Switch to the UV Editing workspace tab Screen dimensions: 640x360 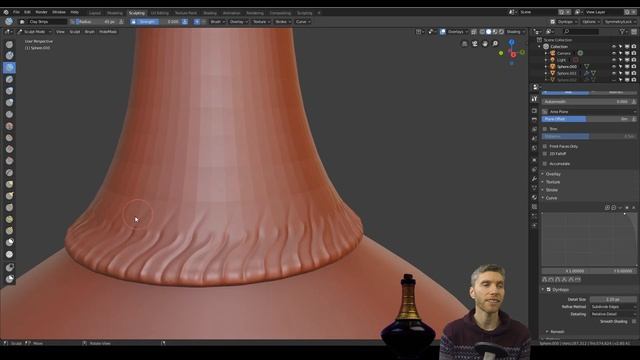coord(160,13)
